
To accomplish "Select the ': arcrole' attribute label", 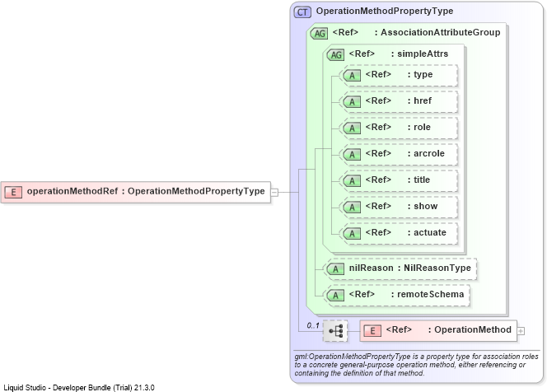I will click(x=426, y=153).
